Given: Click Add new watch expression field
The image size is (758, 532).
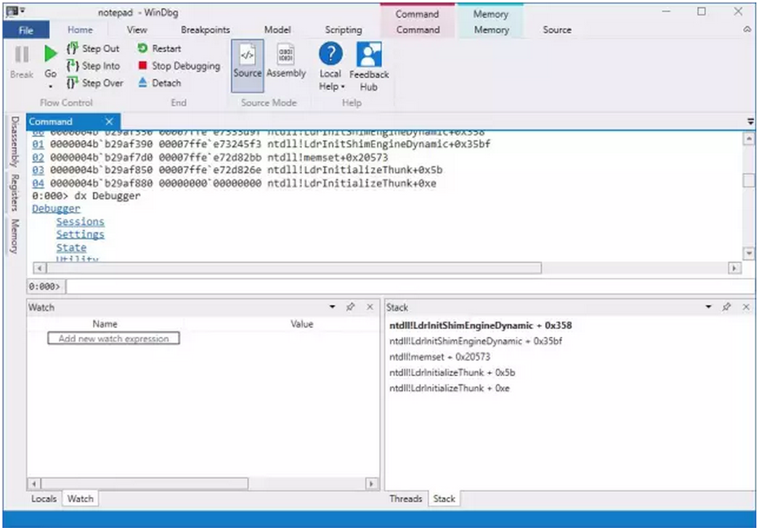Looking at the screenshot, I should tap(113, 339).
